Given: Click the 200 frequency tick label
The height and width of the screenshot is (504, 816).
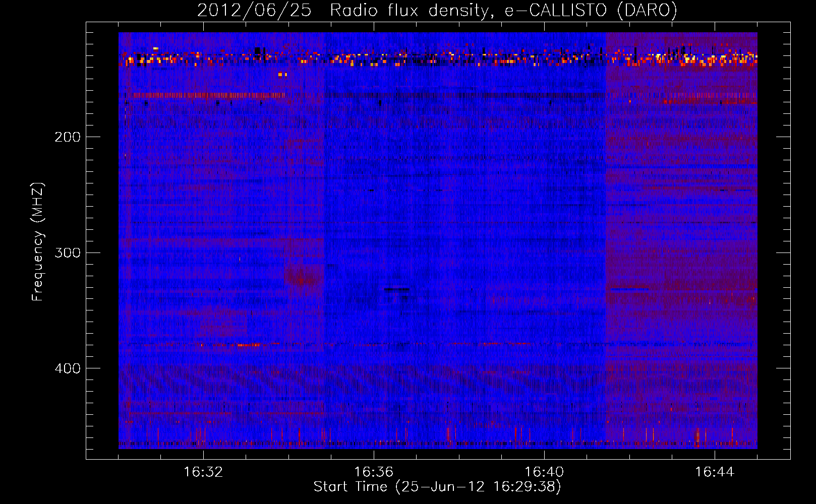Looking at the screenshot, I should click(x=68, y=137).
